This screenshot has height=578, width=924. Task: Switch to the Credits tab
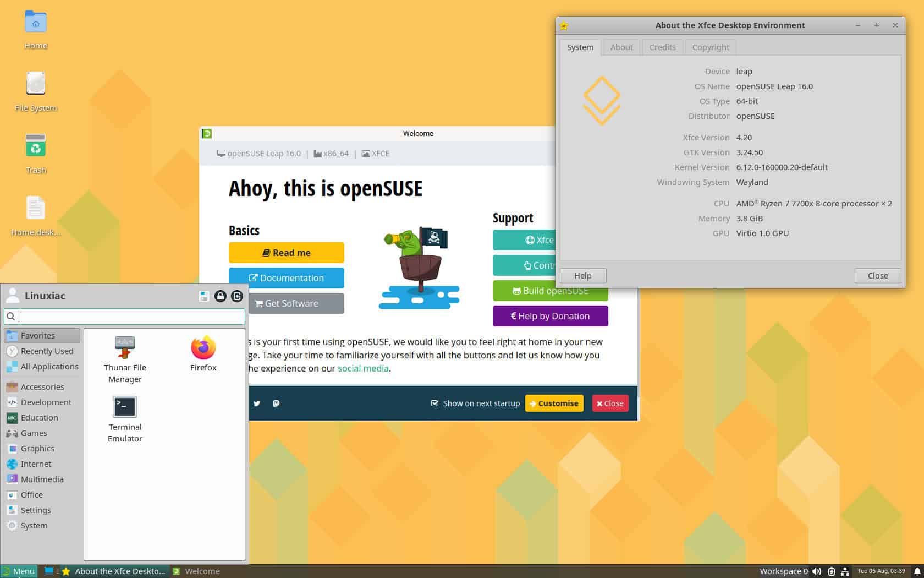click(662, 47)
